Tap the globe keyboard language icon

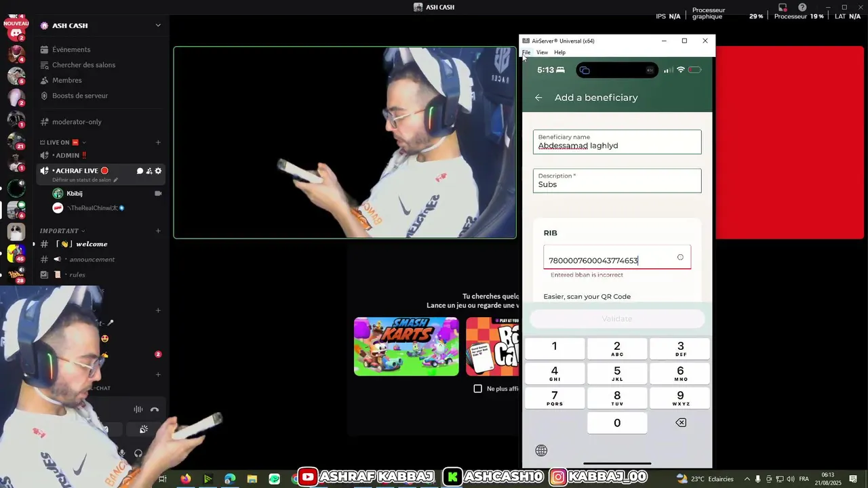click(x=541, y=451)
